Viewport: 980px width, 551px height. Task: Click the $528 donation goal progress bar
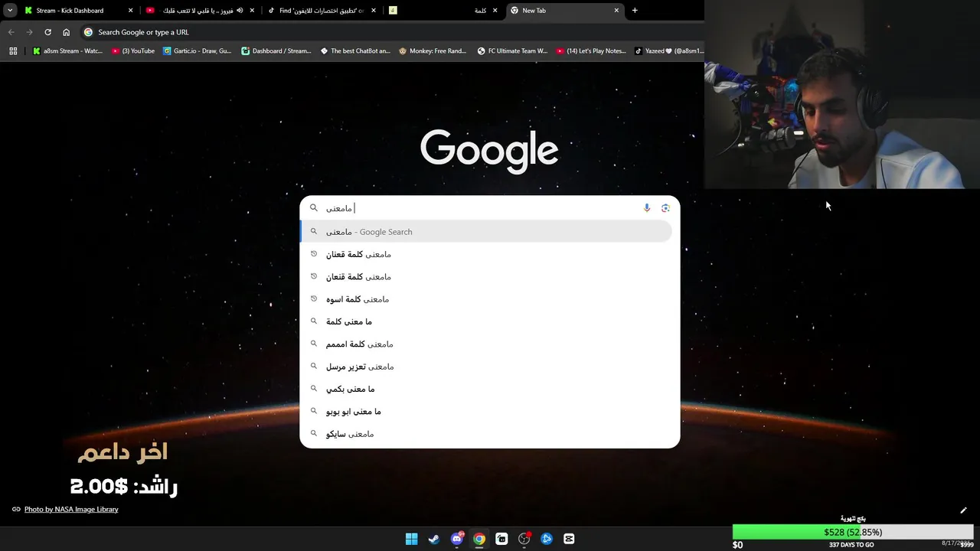pos(853,532)
